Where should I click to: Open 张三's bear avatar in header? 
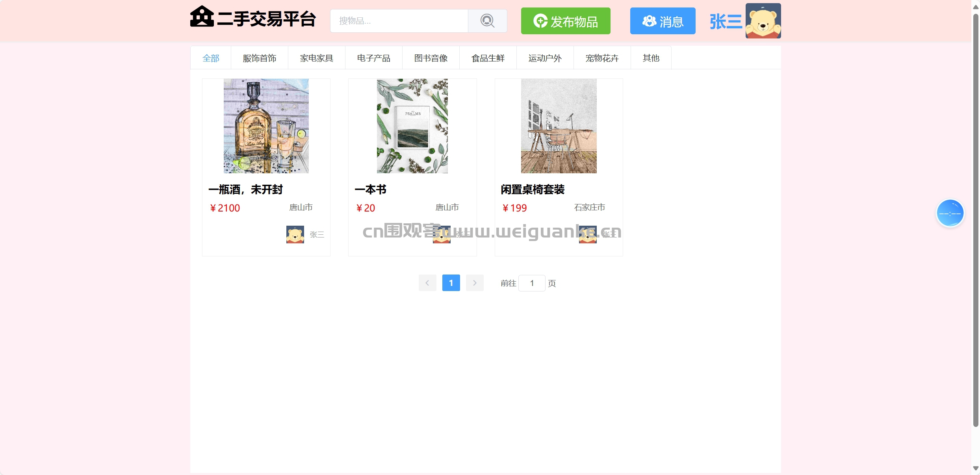(763, 21)
